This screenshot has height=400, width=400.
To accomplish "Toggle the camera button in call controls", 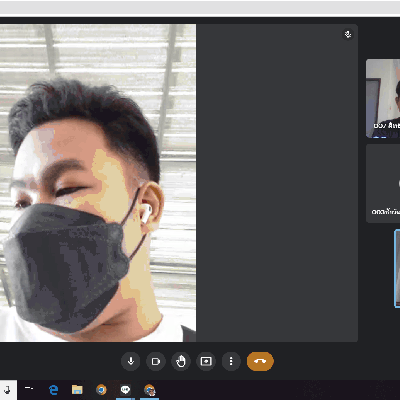I will (x=156, y=361).
